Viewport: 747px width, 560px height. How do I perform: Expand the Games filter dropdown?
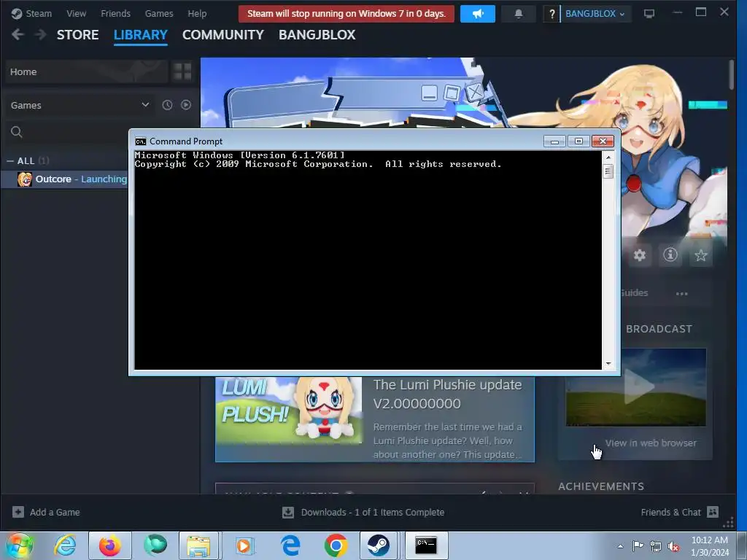[145, 105]
